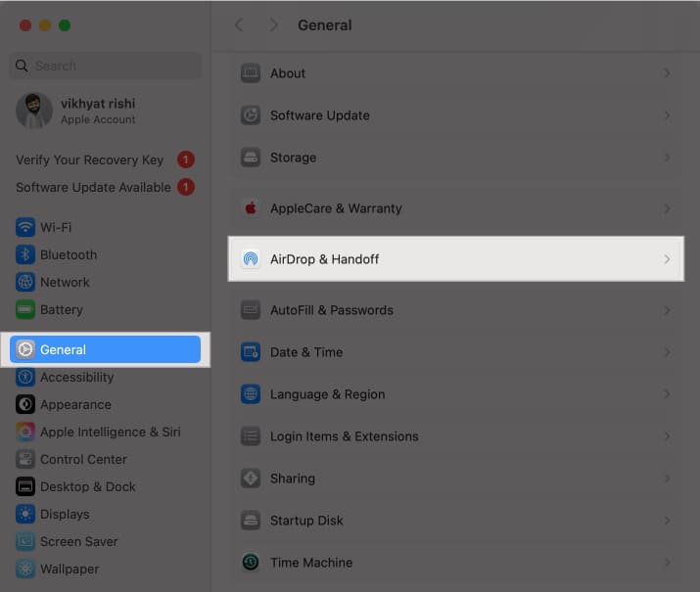Select Accessibility label in the sidebar
The width and height of the screenshot is (700, 592).
tap(77, 378)
